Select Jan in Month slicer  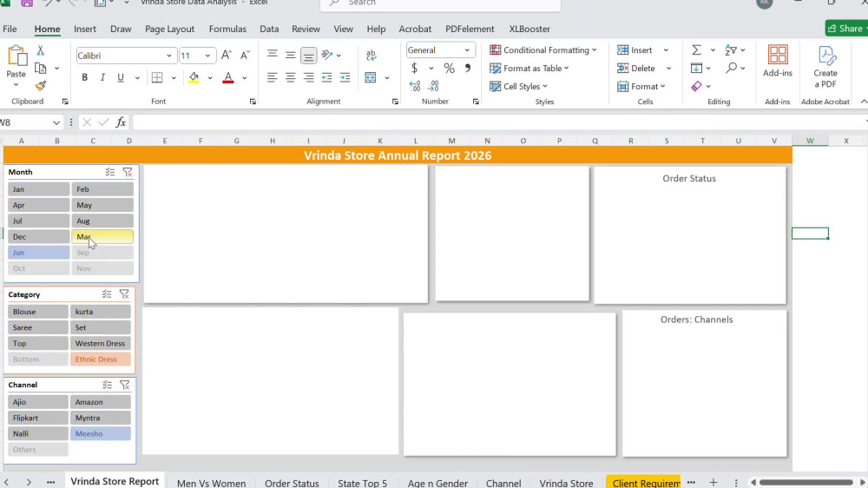click(x=38, y=189)
